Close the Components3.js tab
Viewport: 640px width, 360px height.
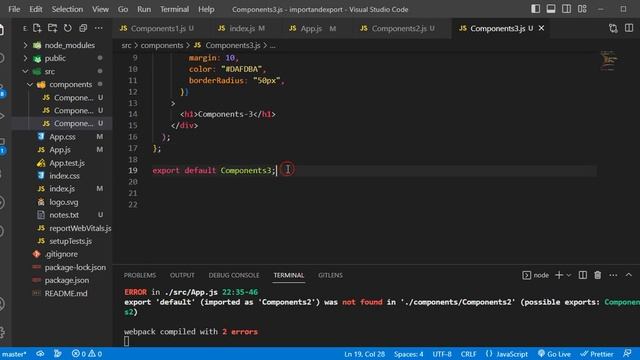click(541, 28)
